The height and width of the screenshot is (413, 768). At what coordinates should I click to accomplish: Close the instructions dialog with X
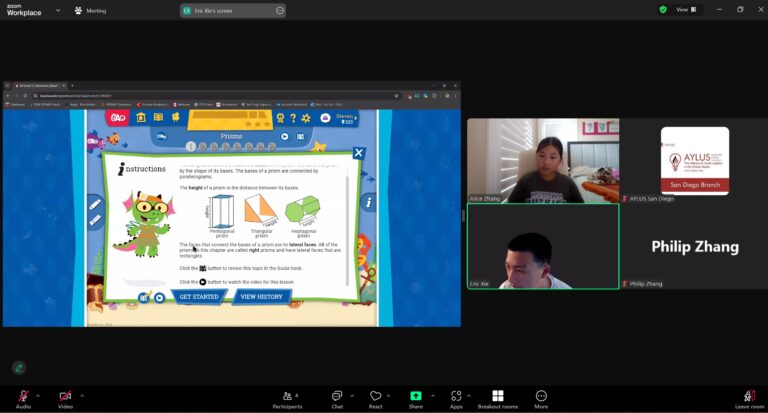tap(359, 153)
